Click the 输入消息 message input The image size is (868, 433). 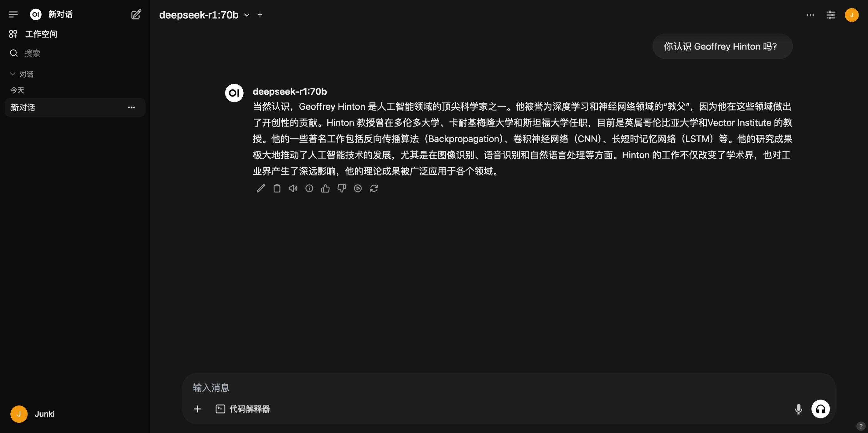[509, 388]
